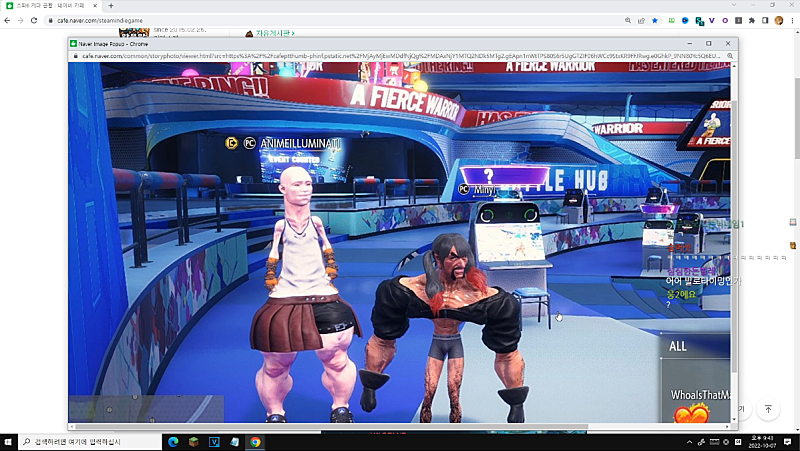Go forward in the main Chrome window
This screenshot has width=800, height=451.
click(x=20, y=20)
